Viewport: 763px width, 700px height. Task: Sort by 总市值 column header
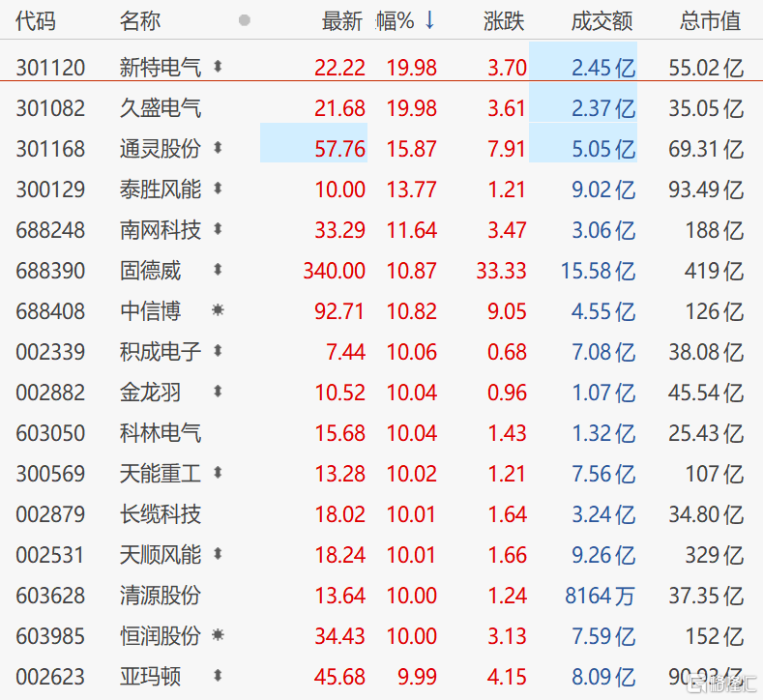[x=711, y=21]
